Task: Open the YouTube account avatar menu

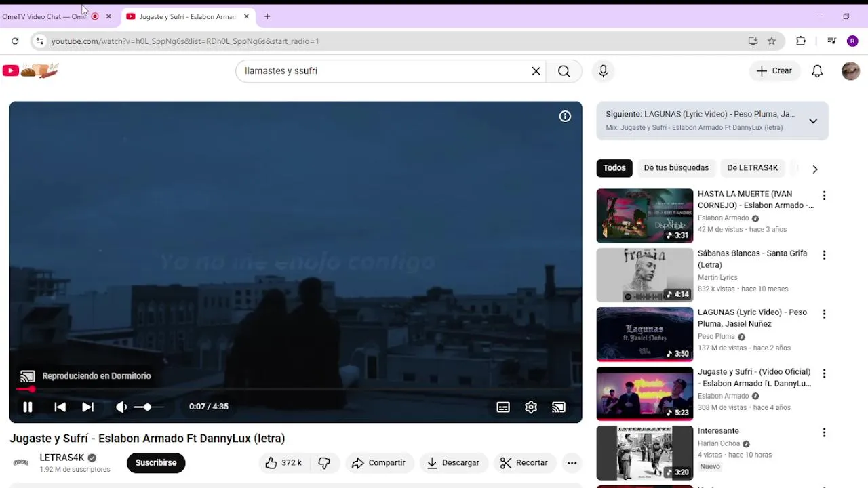Action: [850, 71]
